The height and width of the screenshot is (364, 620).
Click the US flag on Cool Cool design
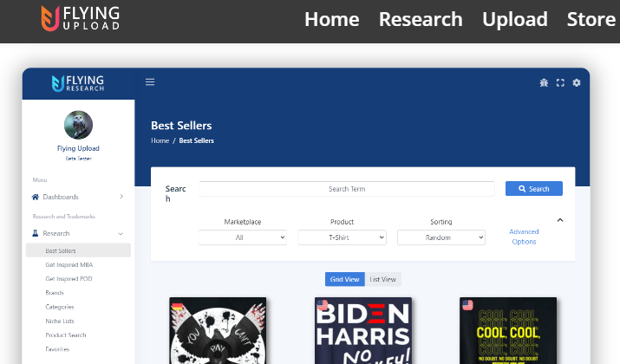click(x=467, y=305)
